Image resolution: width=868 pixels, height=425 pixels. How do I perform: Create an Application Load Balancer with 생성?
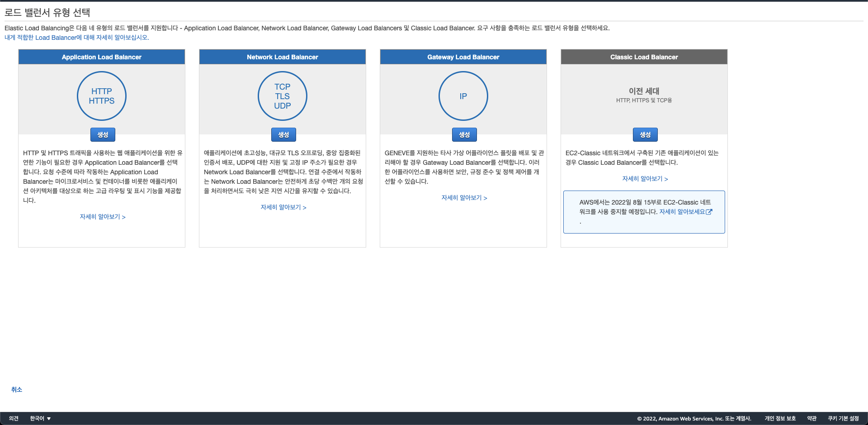pyautogui.click(x=103, y=134)
